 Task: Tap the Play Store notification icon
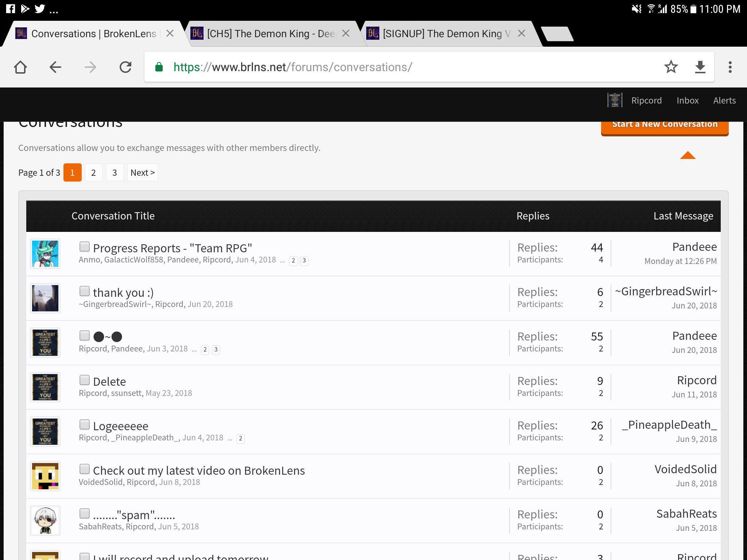pos(25,9)
